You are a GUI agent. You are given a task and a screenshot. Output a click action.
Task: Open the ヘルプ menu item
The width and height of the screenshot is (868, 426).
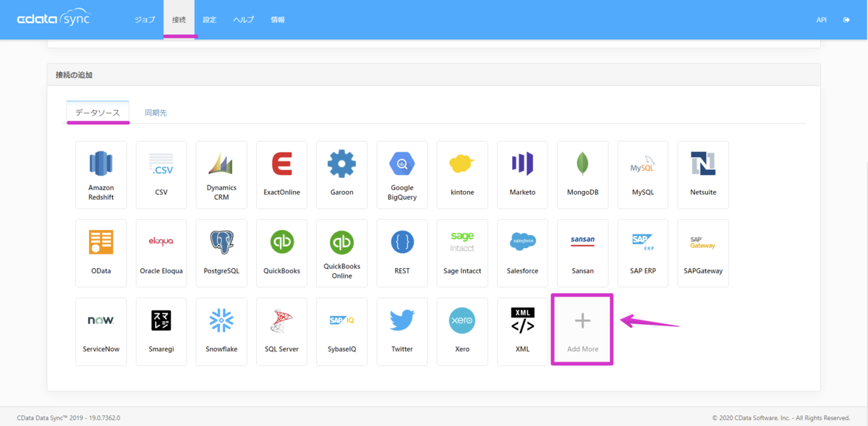[243, 20]
